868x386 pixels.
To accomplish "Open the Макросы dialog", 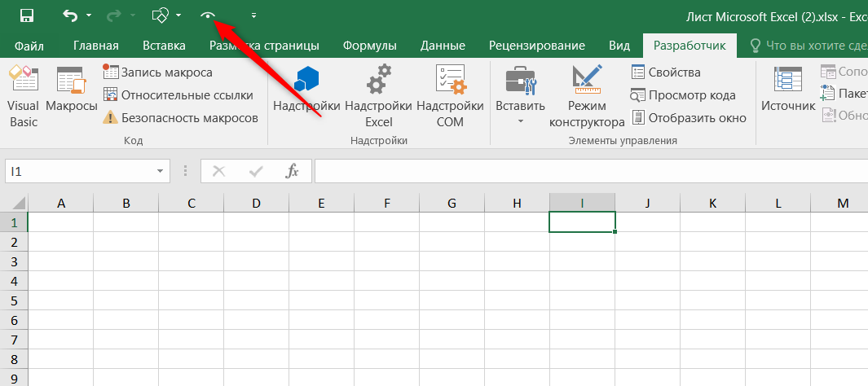I will [72, 89].
